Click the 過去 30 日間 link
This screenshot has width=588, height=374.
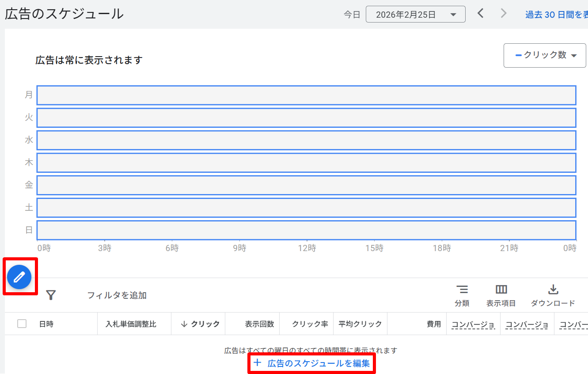pyautogui.click(x=556, y=15)
